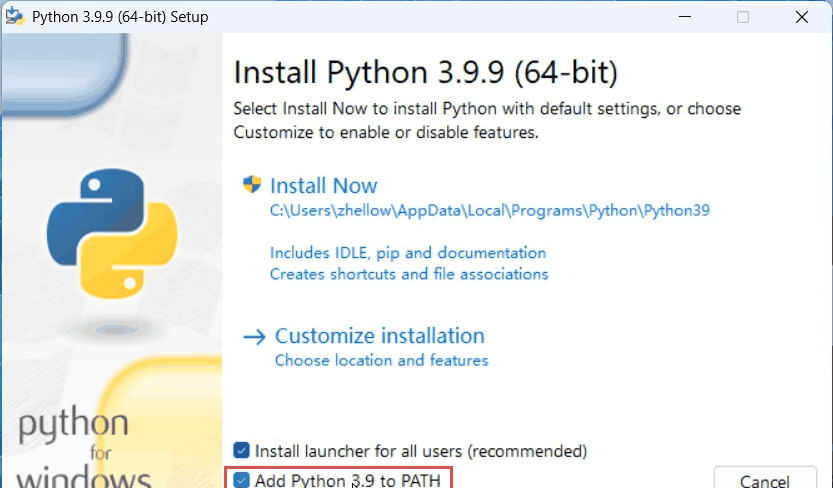The width and height of the screenshot is (833, 488).
Task: Click the Install Now option
Action: [x=324, y=186]
